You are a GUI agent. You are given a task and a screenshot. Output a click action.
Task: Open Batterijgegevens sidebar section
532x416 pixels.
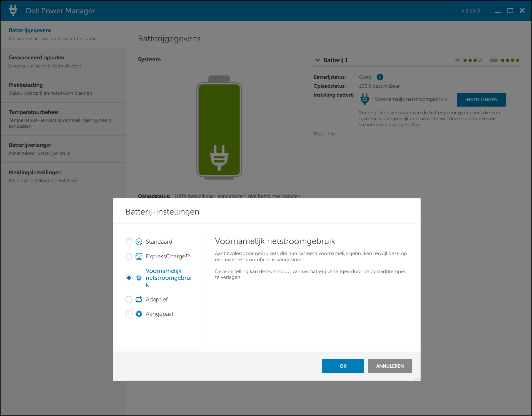(63, 34)
